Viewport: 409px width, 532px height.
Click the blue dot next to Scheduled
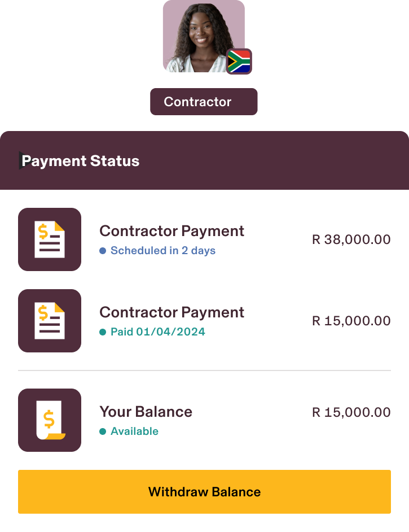(103, 251)
